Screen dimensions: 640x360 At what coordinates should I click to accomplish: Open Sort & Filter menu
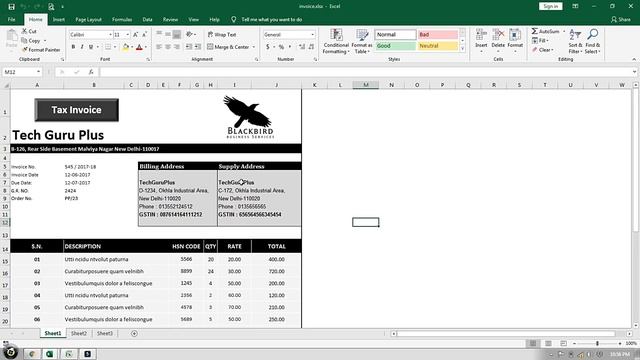tap(575, 41)
